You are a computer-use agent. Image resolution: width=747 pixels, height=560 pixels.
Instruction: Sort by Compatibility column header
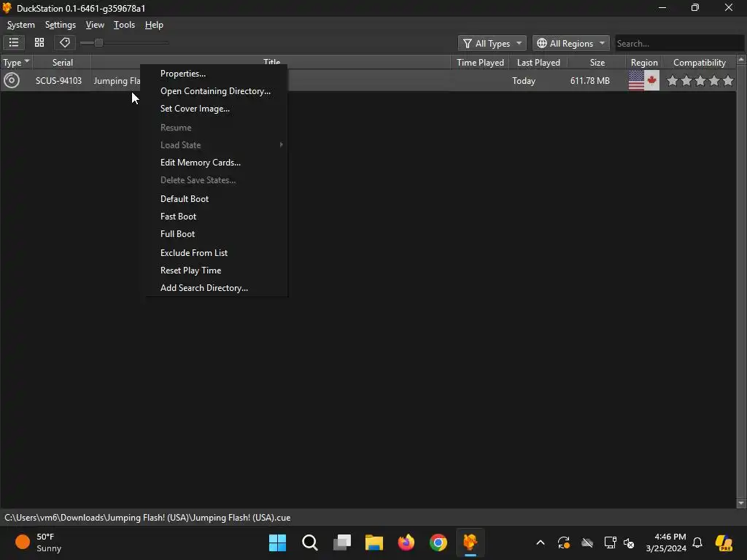pyautogui.click(x=700, y=63)
